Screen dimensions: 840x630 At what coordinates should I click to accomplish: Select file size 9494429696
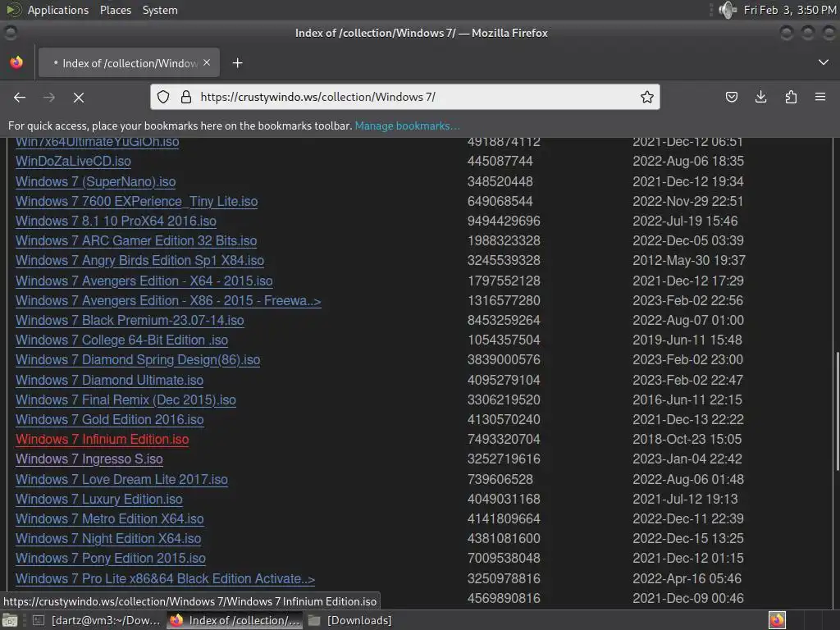[x=504, y=221]
